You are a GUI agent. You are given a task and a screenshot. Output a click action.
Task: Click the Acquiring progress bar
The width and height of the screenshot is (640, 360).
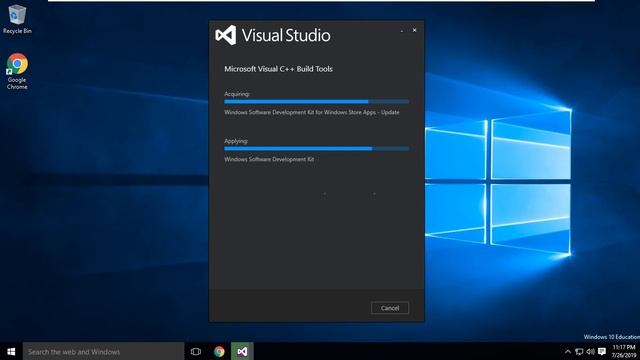coord(316,102)
